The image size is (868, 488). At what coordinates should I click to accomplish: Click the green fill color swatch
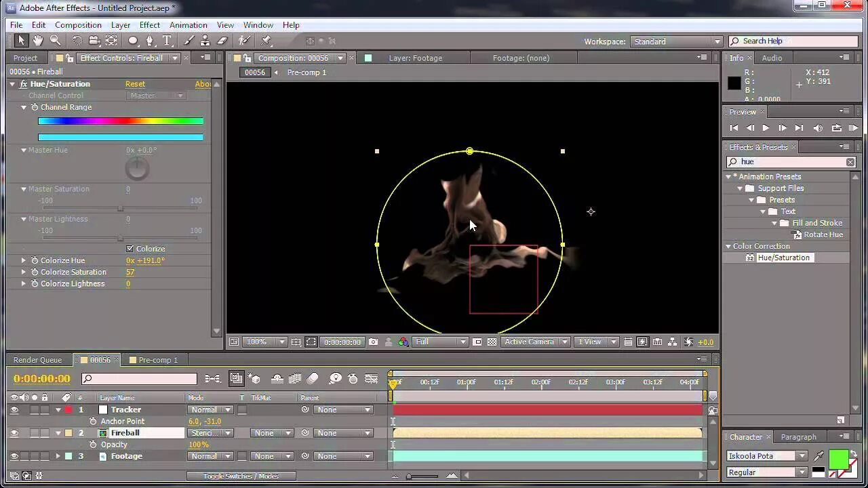(x=839, y=460)
